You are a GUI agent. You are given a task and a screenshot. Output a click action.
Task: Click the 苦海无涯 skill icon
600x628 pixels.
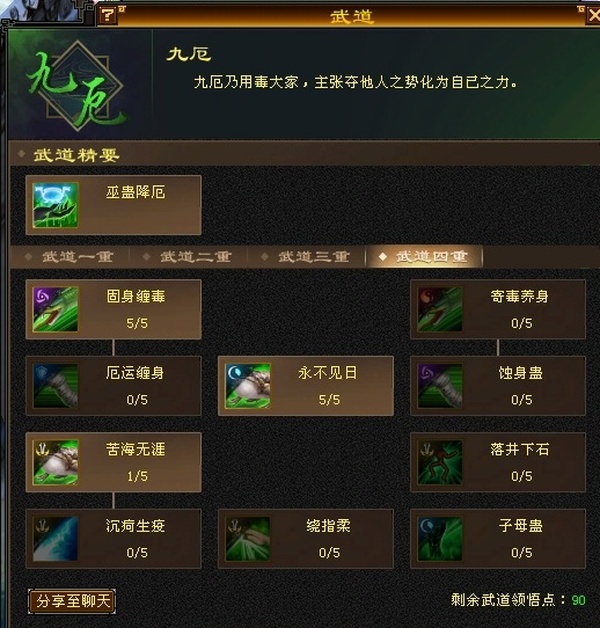55,462
